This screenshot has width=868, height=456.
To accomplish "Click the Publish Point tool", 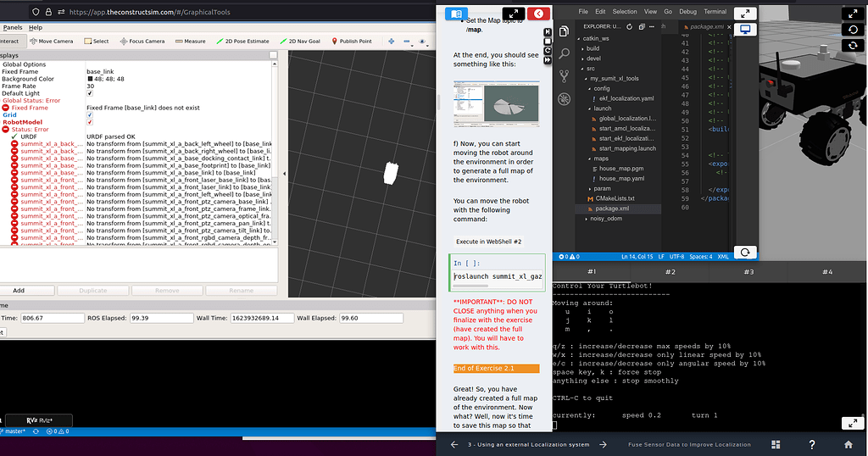I will point(350,41).
